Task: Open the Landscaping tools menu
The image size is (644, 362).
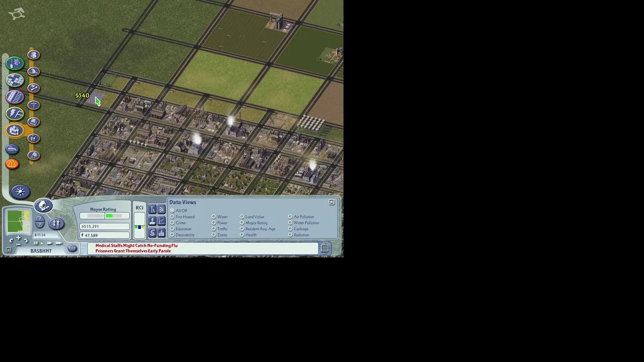Action: (15, 63)
